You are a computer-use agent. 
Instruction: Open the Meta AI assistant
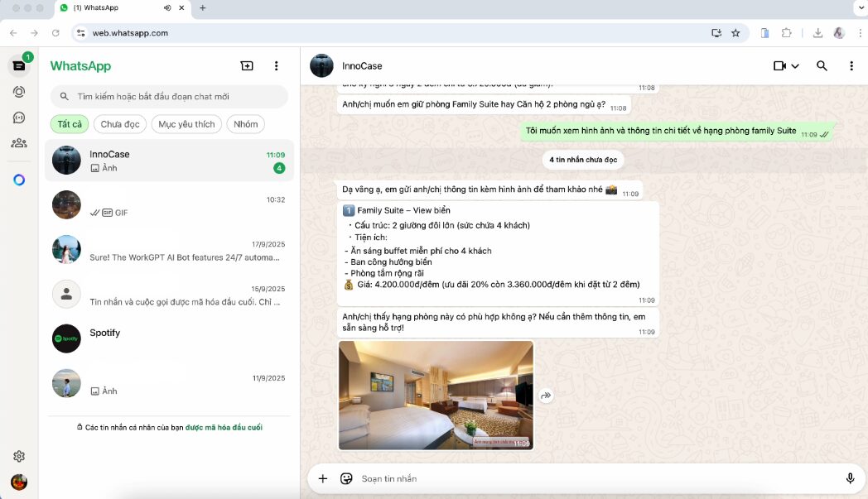pyautogui.click(x=19, y=180)
